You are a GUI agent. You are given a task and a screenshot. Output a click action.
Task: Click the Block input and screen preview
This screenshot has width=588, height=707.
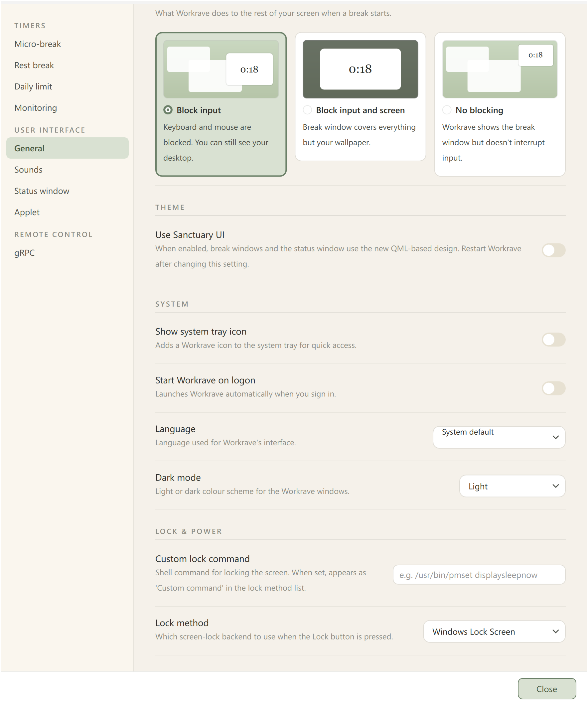tap(360, 69)
